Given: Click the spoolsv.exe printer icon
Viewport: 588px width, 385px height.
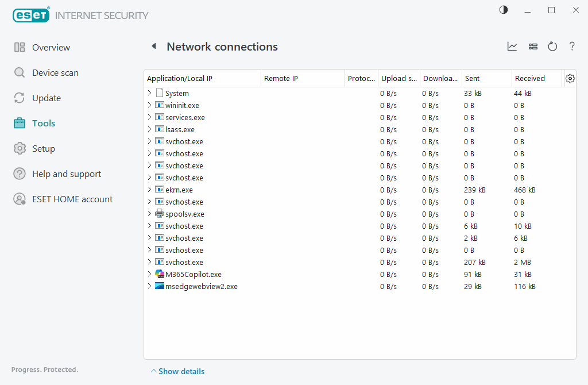Looking at the screenshot, I should [160, 214].
